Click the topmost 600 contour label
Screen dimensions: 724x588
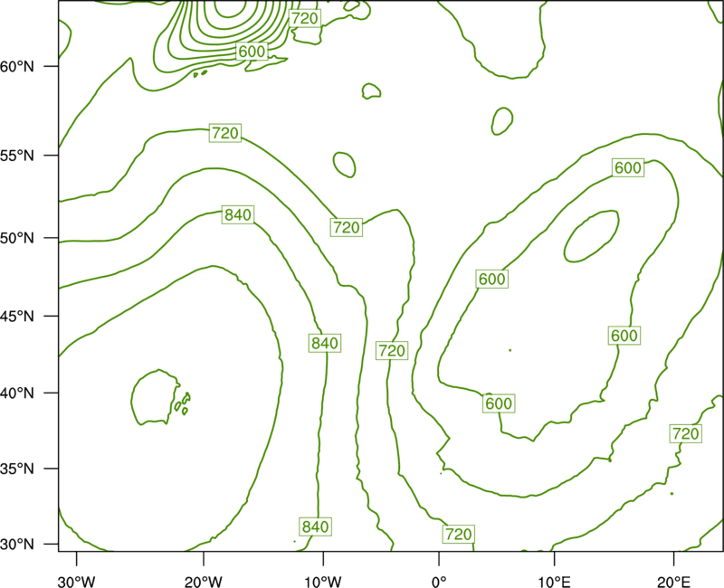(x=252, y=51)
